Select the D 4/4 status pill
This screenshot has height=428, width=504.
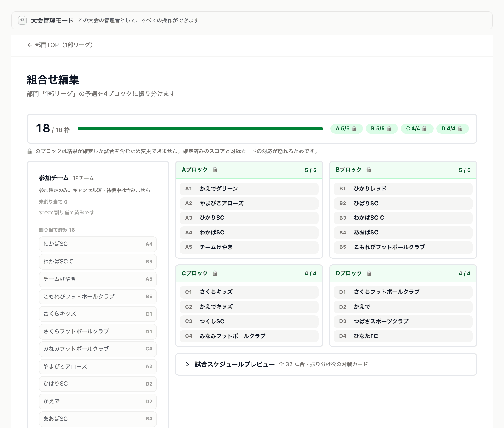452,129
